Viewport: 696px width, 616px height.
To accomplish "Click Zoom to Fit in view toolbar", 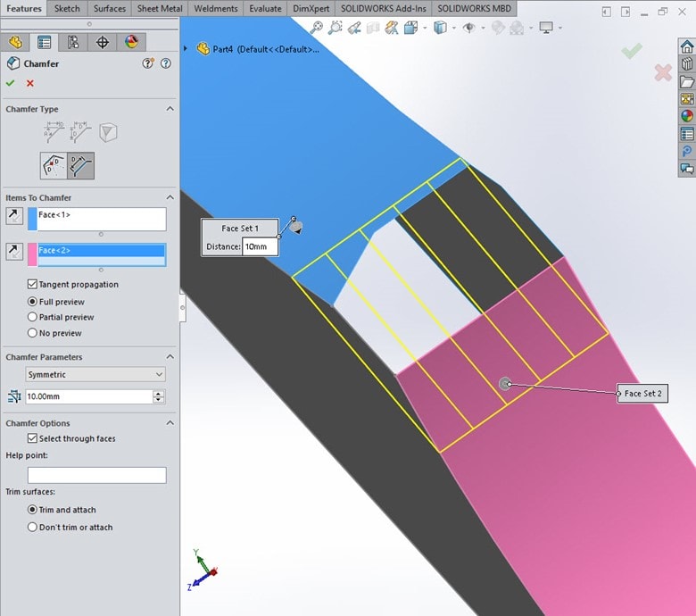I will point(317,28).
